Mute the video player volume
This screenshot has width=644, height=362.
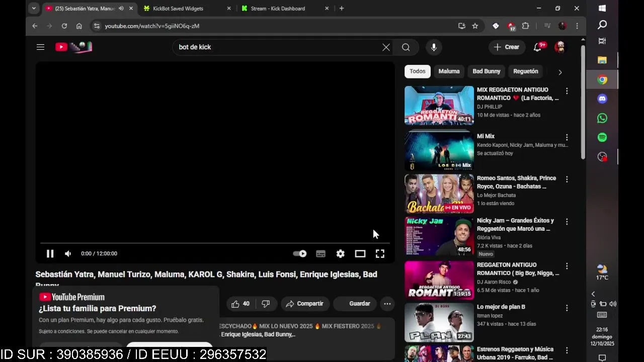coord(68,253)
